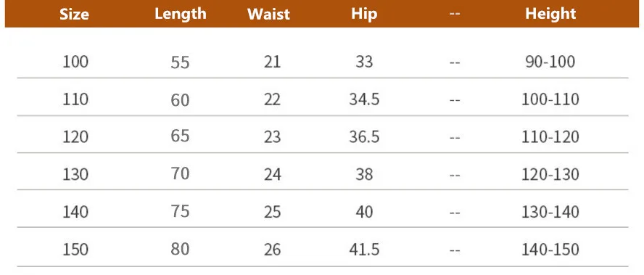644x275 pixels.
Task: Click the Hip column header
Action: pos(364,15)
